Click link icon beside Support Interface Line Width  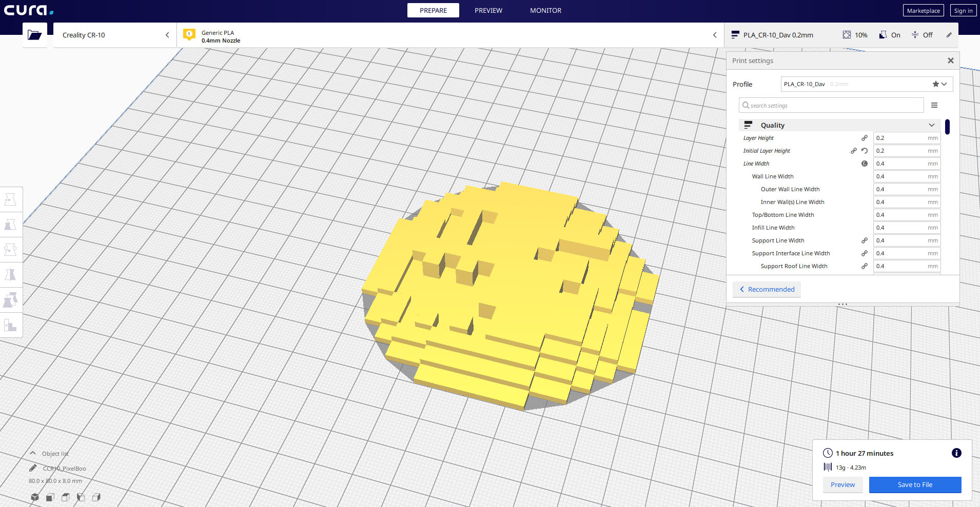pyautogui.click(x=865, y=253)
